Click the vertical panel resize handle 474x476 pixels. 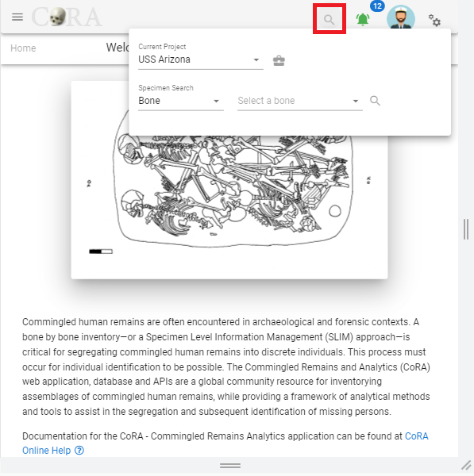point(466,229)
